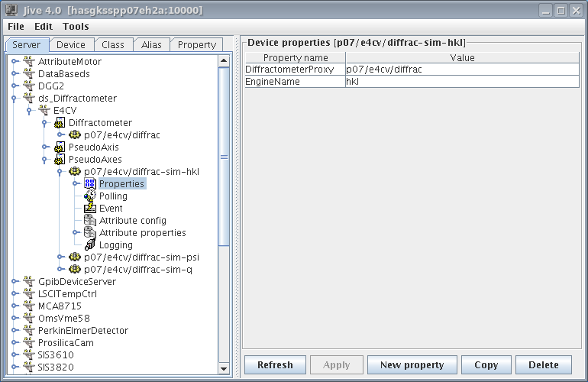Click the DataBaseds server icon

point(28,73)
